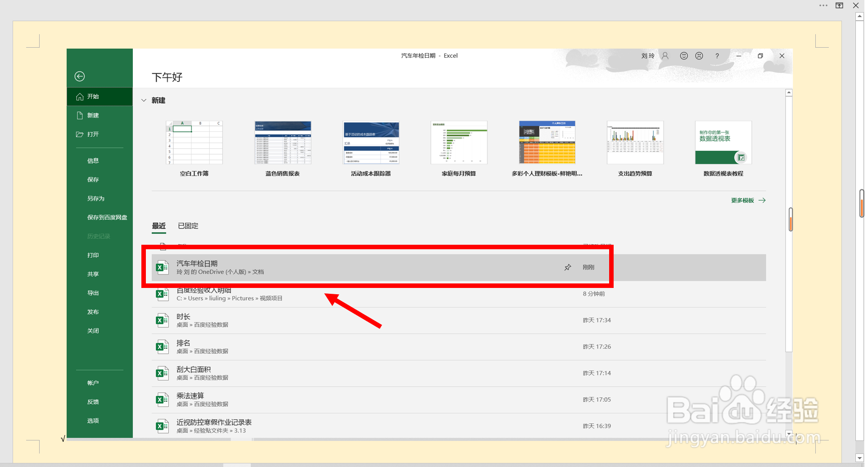Open recent file 百度经验收入明细

459,294
